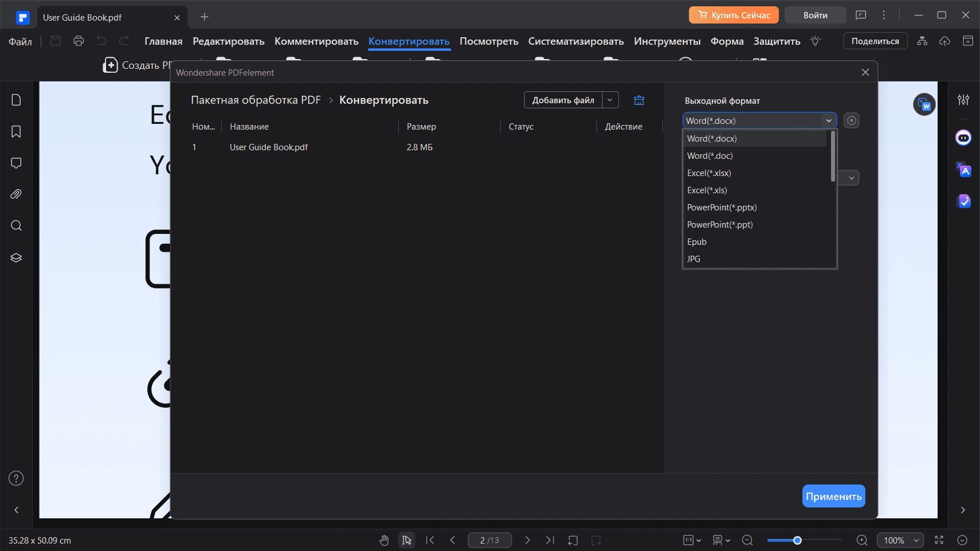Open the properties sliders icon in right sidebar
Image resolution: width=980 pixels, height=551 pixels.
point(963,100)
